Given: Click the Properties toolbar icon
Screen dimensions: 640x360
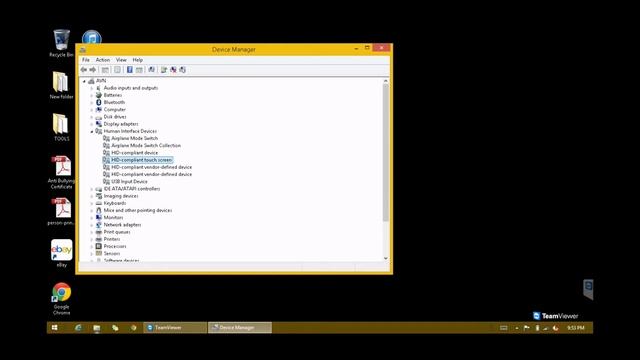Looking at the screenshot, I should (x=118, y=70).
